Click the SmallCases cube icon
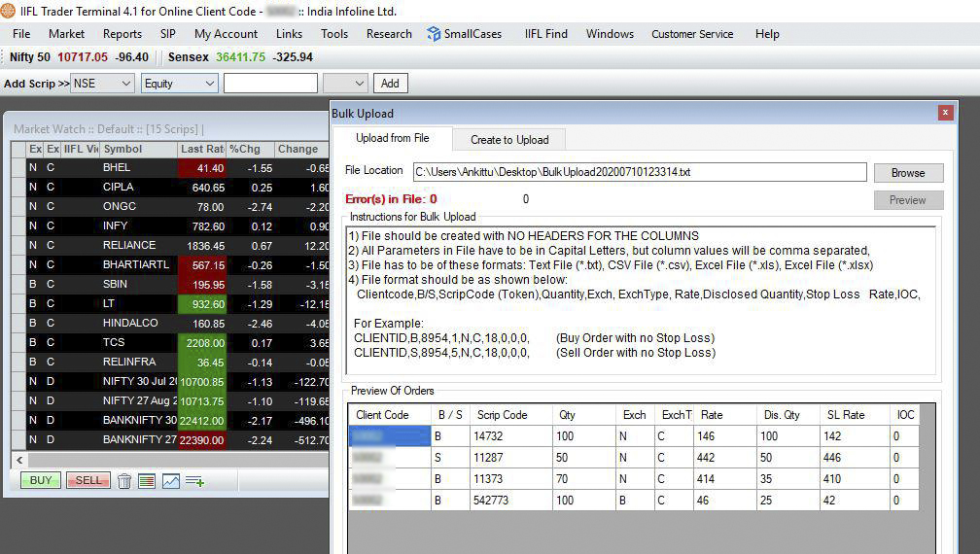980x554 pixels. (x=434, y=34)
